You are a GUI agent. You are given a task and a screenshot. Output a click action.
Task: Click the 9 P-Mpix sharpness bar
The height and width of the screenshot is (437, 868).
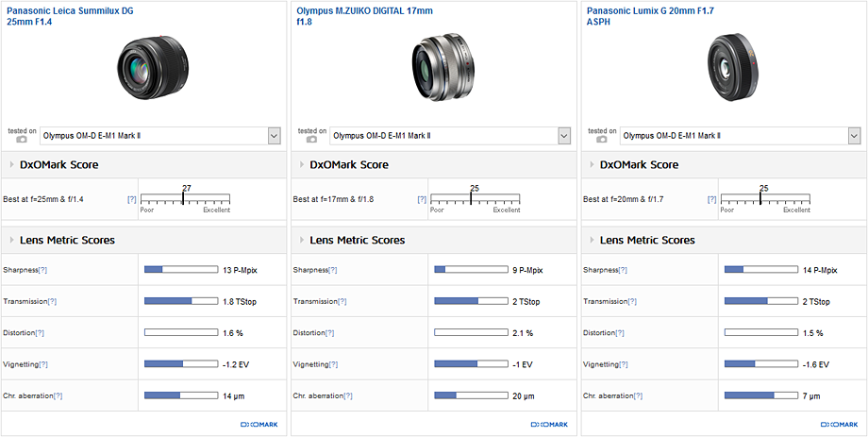[471, 270]
